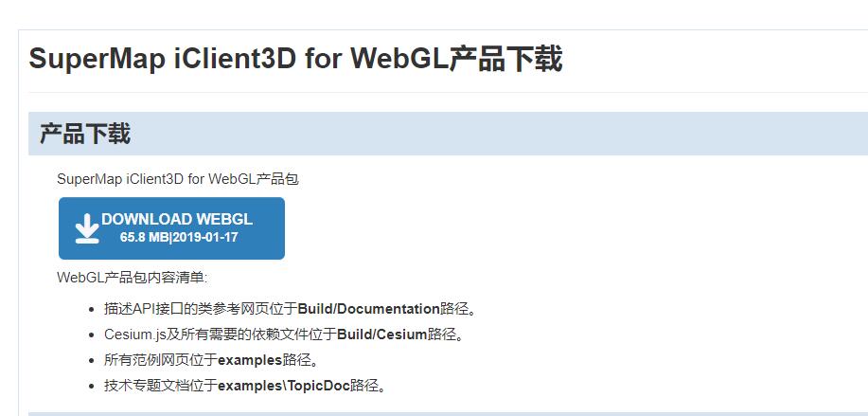
Task: Click bullet point before Cesium.js line
Action: 92,335
